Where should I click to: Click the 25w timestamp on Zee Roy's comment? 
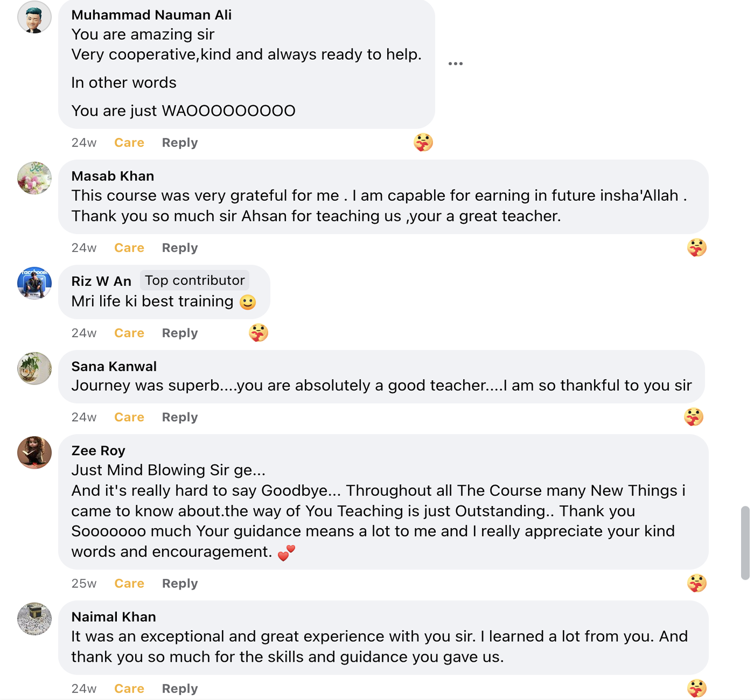[x=84, y=584]
